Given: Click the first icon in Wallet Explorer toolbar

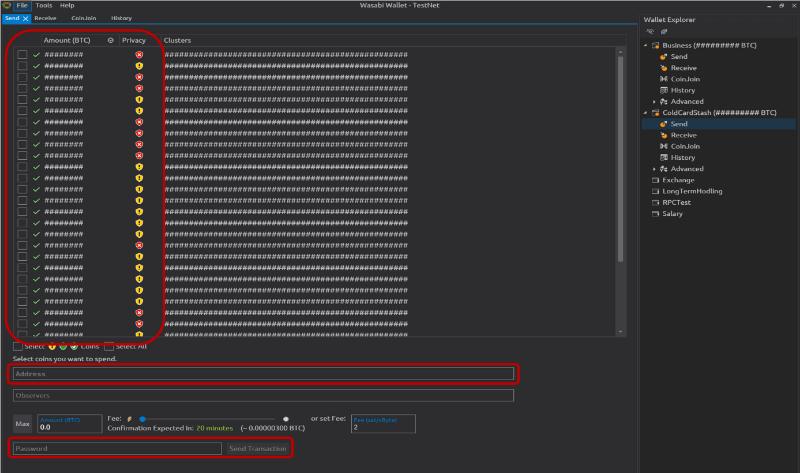Looking at the screenshot, I should coord(650,31).
